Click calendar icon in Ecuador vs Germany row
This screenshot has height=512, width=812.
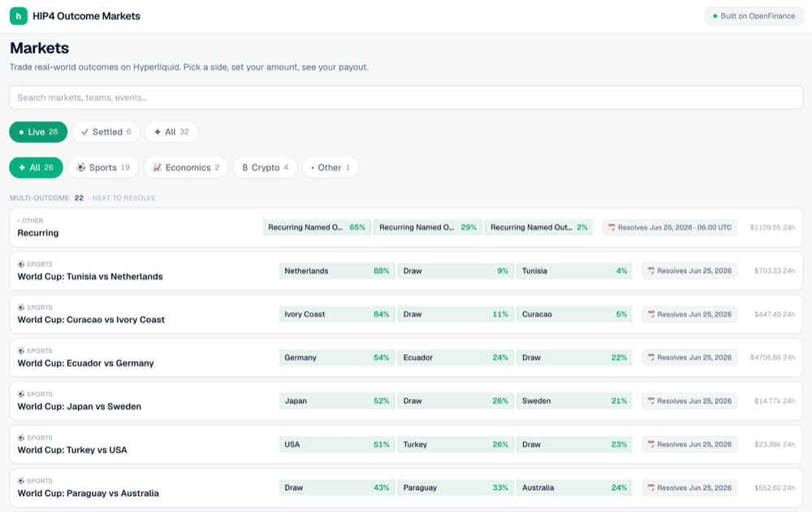coord(651,358)
